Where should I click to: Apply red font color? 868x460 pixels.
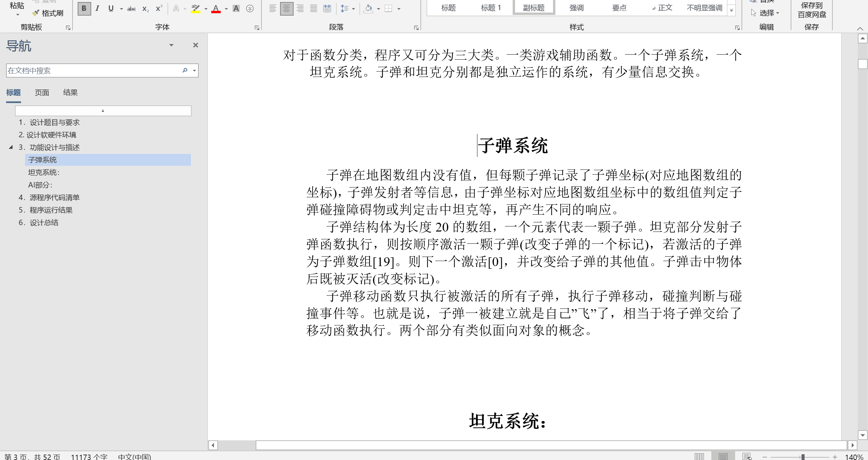coord(216,8)
